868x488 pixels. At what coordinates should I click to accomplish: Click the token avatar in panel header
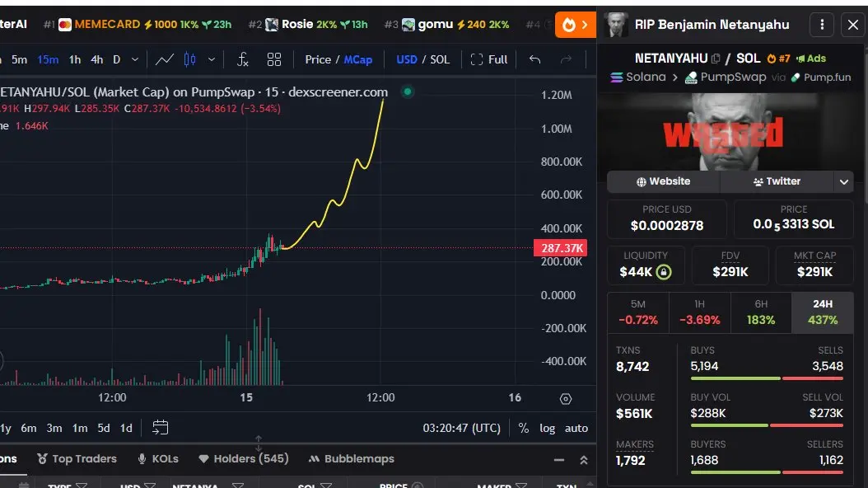(617, 25)
